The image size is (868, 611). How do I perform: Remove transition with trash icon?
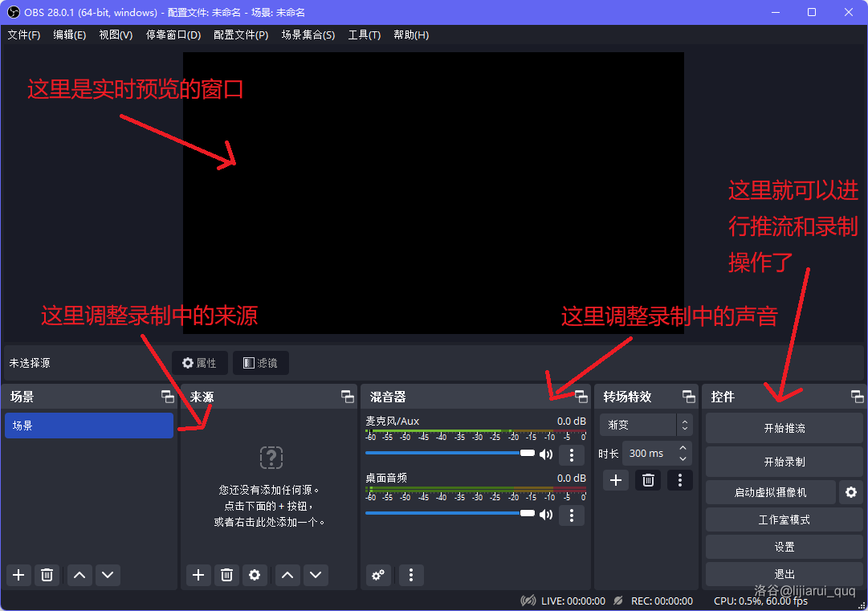(648, 480)
